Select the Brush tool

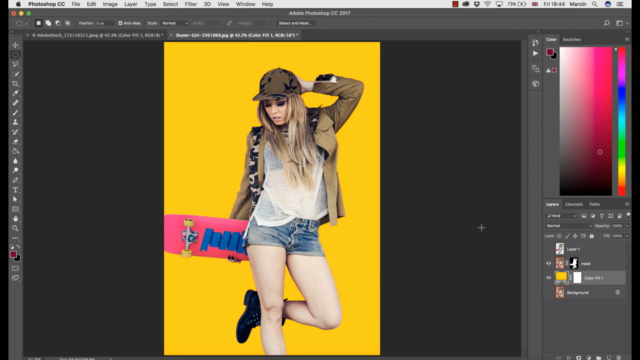pyautogui.click(x=16, y=113)
